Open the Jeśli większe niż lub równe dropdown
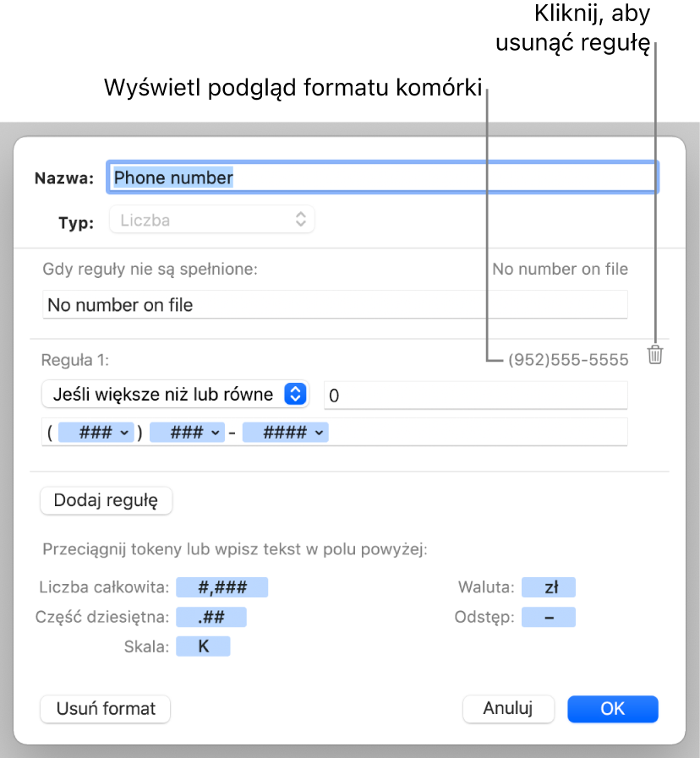 (175, 394)
